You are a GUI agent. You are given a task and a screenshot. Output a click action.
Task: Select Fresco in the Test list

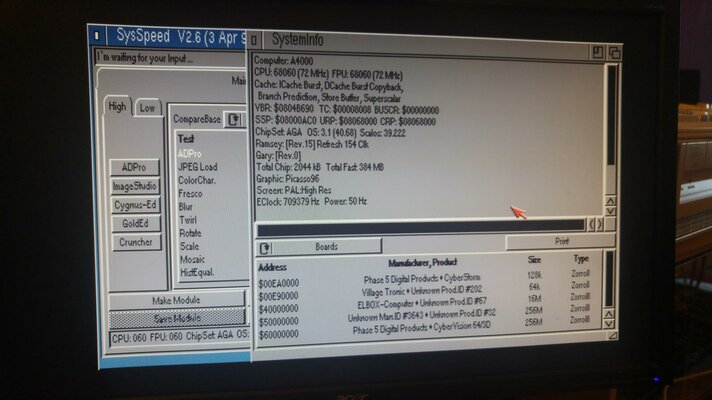coord(191,194)
